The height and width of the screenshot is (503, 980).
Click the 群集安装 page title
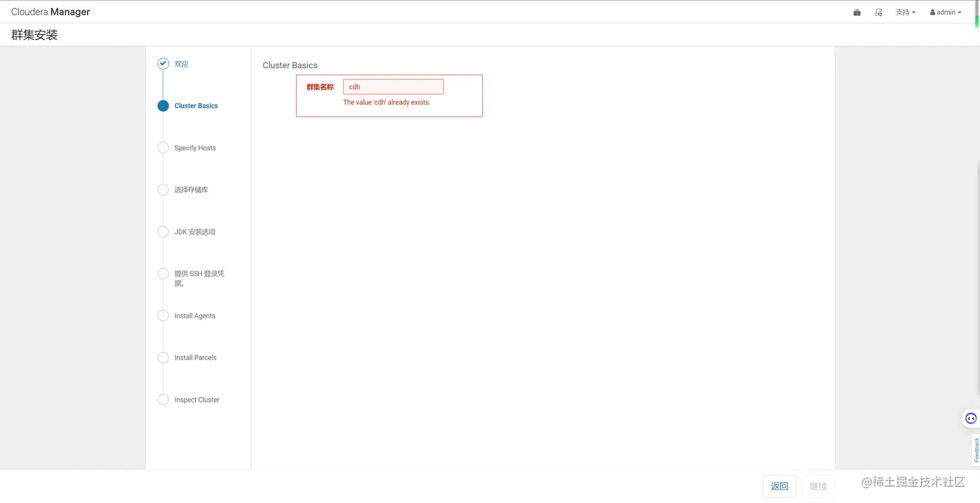pyautogui.click(x=34, y=35)
